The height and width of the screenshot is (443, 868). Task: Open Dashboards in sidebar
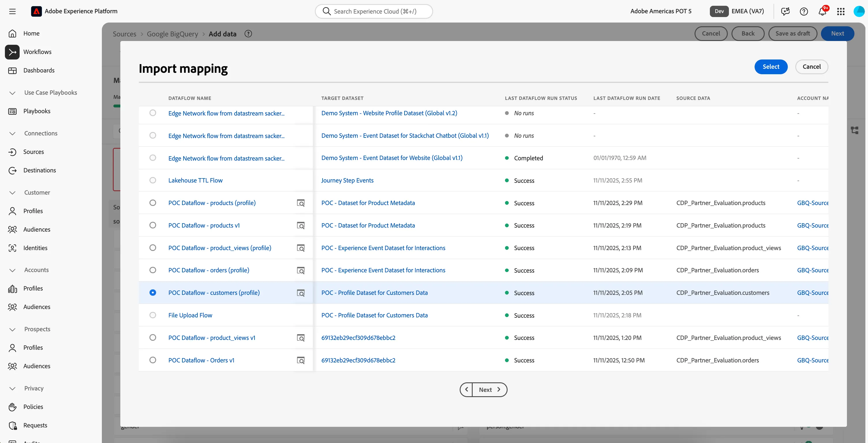[39, 70]
